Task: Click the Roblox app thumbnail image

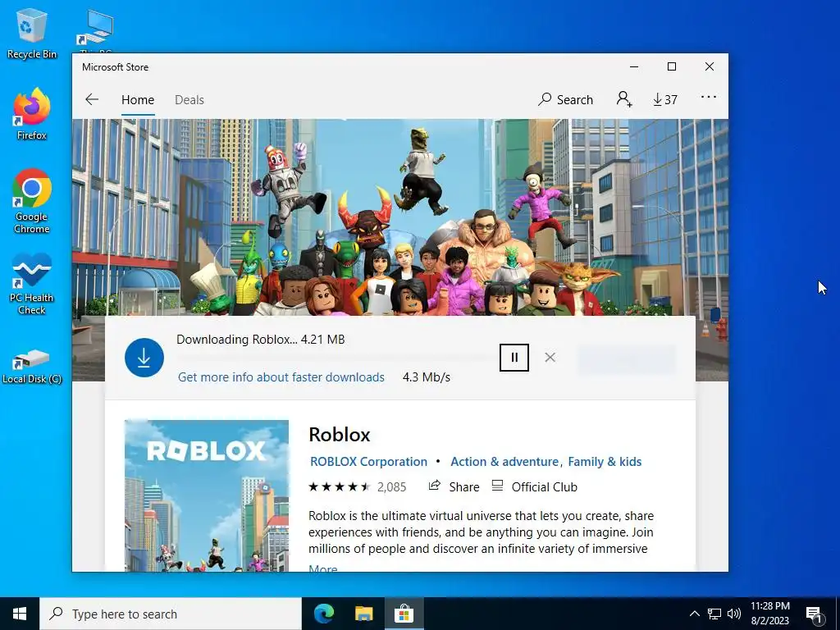Action: 207,495
